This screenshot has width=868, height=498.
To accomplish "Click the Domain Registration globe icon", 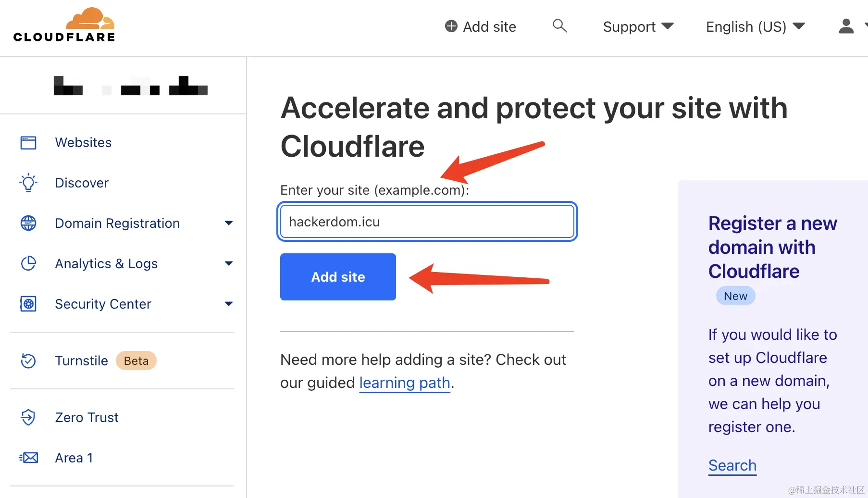I will click(28, 223).
